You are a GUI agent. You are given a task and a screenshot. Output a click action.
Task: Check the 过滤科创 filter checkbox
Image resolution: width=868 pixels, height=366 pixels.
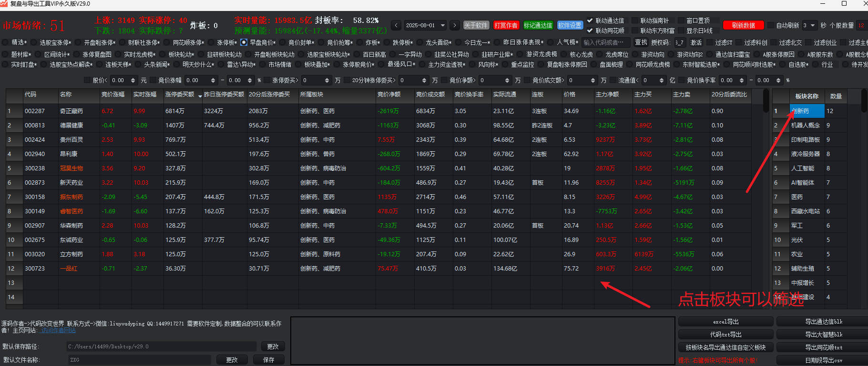point(738,42)
